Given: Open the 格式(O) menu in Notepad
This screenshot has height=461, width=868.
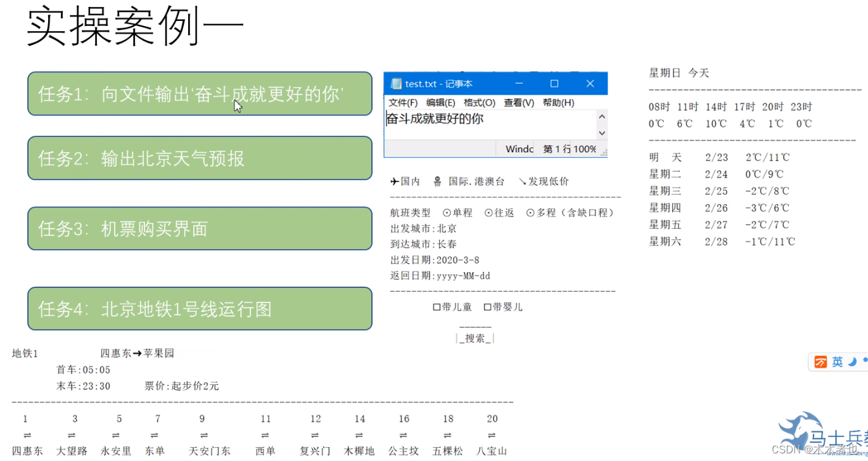Looking at the screenshot, I should (x=479, y=102).
